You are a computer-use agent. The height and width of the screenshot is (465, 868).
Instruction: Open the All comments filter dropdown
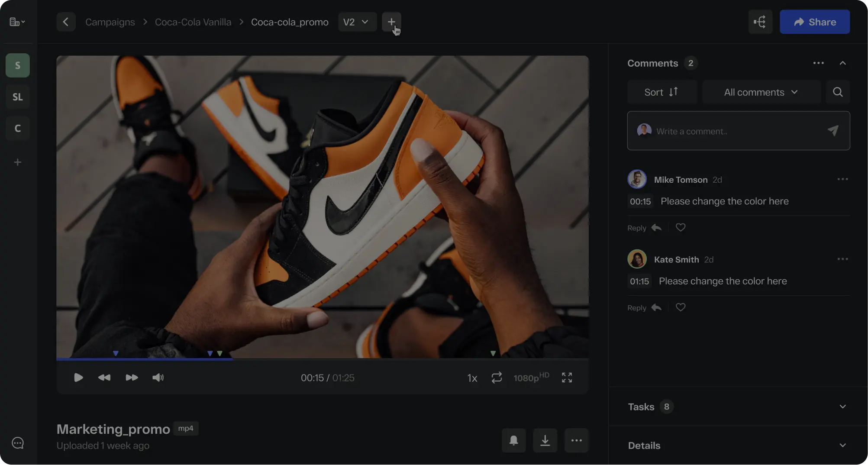[x=761, y=92]
